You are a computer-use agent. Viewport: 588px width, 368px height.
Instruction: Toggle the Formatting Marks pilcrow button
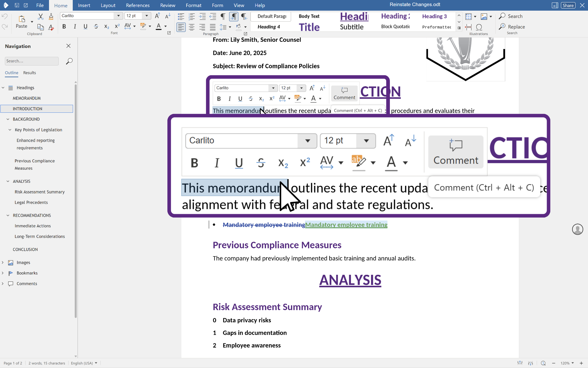point(223,16)
